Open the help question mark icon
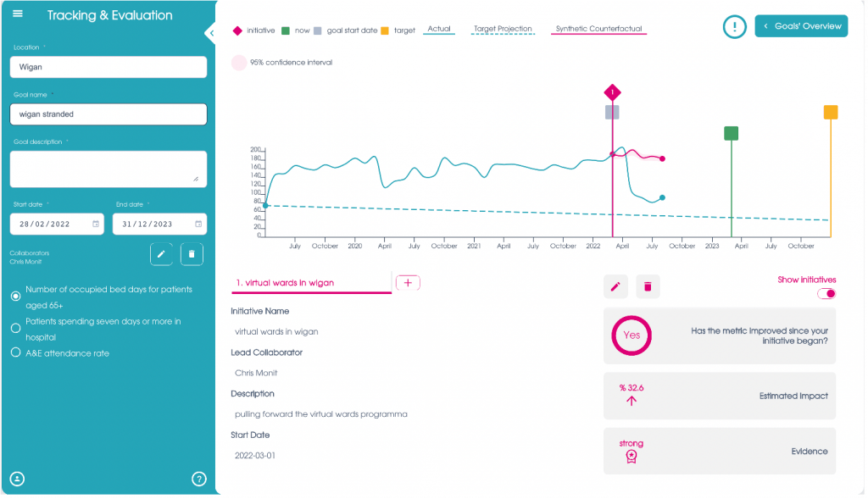868x499 pixels. point(199,479)
